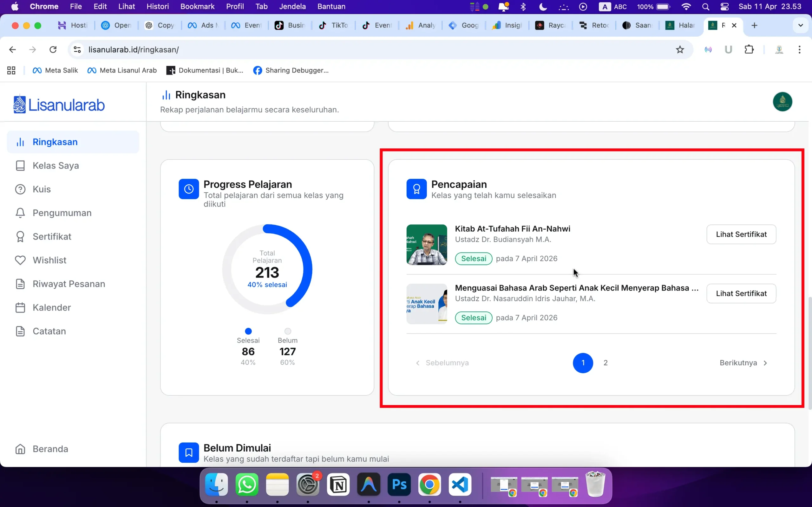Bookmark this page with star icon
This screenshot has width=812, height=507.
point(680,50)
